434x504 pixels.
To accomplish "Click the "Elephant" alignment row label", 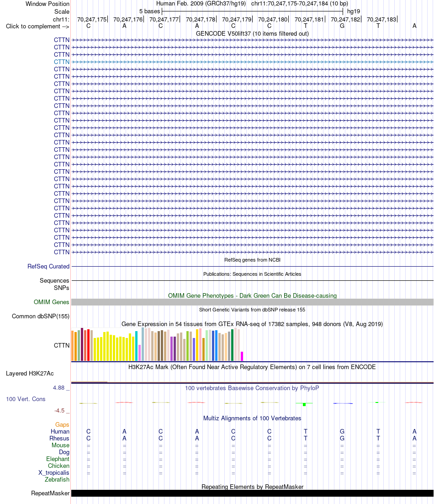I will (x=58, y=459).
